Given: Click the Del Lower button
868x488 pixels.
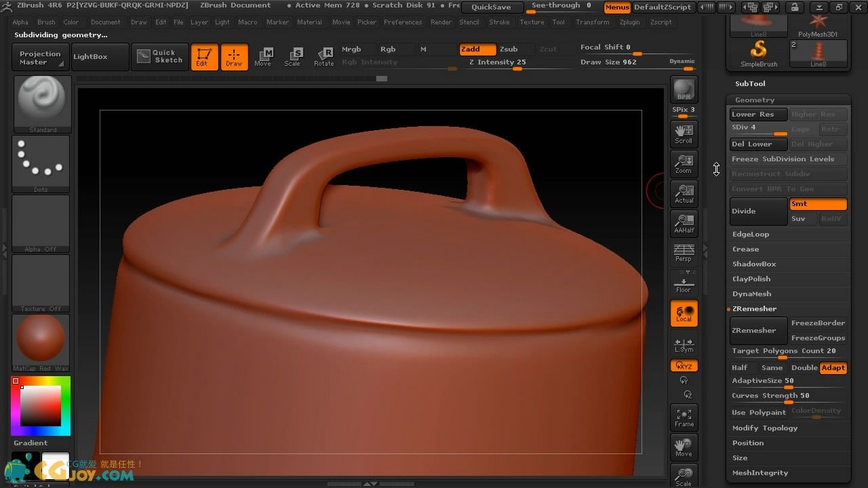Looking at the screenshot, I should (758, 144).
